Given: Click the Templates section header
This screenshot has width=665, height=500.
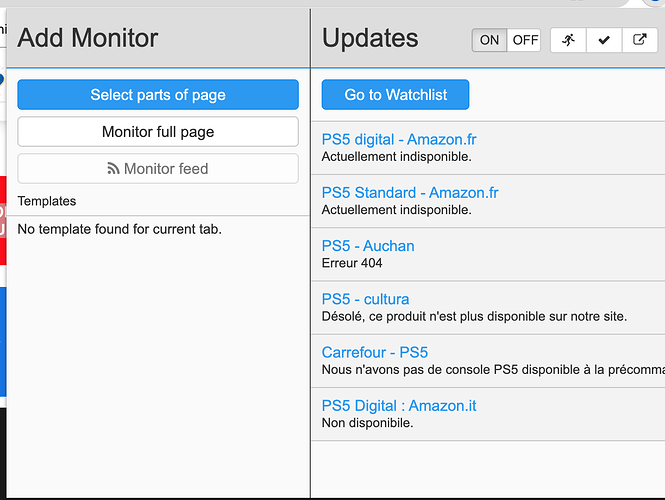Looking at the screenshot, I should point(47,201).
